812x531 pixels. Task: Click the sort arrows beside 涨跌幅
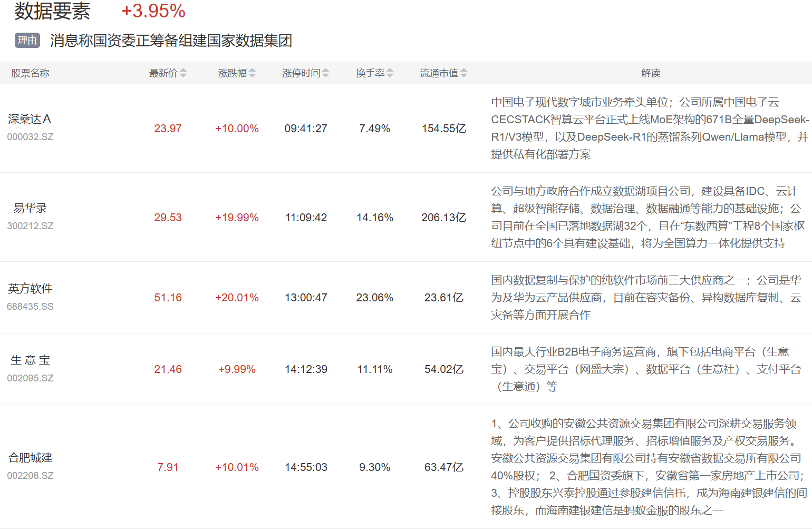(252, 73)
